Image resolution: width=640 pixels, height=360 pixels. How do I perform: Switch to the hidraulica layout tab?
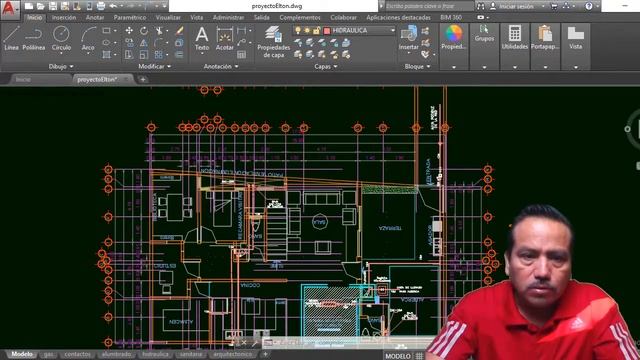(x=156, y=354)
